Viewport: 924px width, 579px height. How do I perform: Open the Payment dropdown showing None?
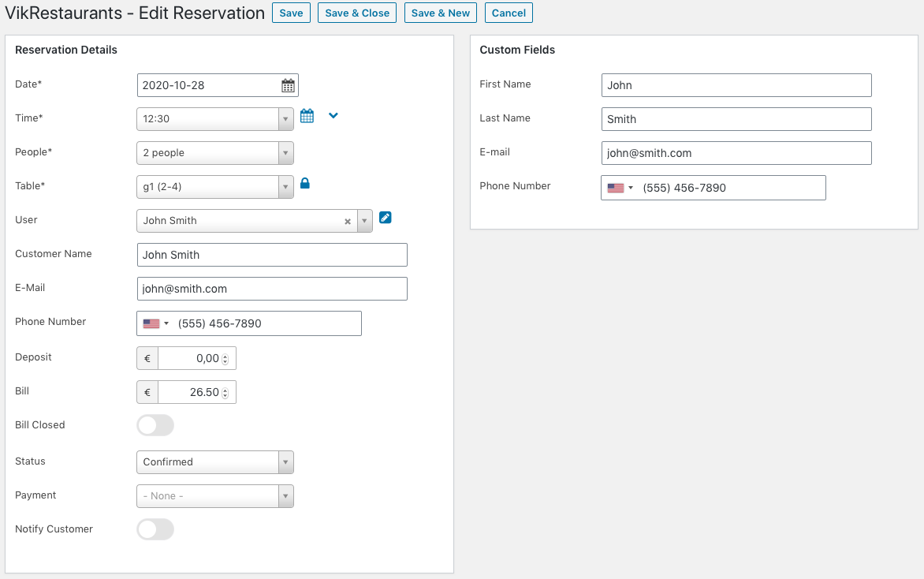215,496
